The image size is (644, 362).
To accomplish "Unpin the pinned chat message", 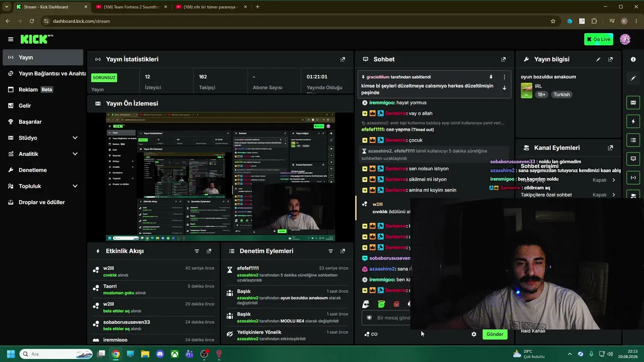I will 491,77.
